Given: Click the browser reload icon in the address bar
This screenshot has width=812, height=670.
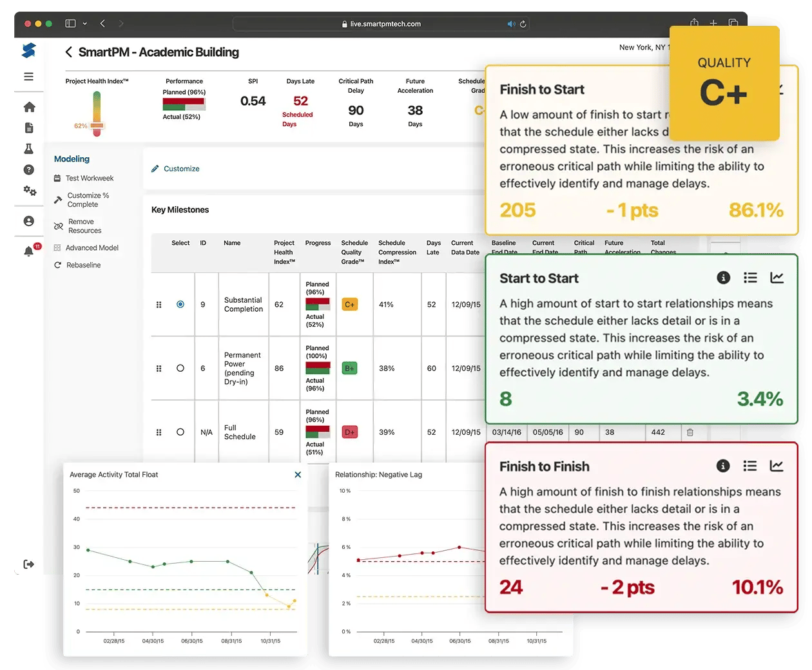Looking at the screenshot, I should 523,24.
